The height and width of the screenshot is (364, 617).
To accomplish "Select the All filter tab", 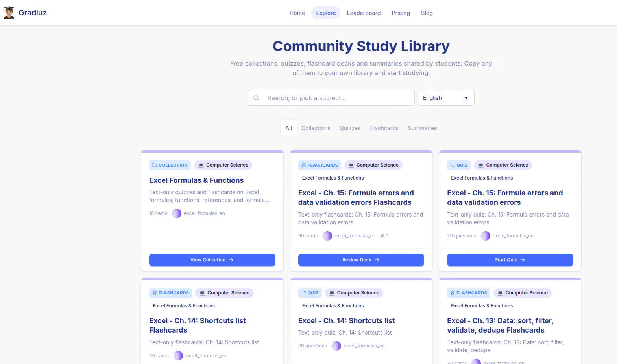I will pos(288,128).
